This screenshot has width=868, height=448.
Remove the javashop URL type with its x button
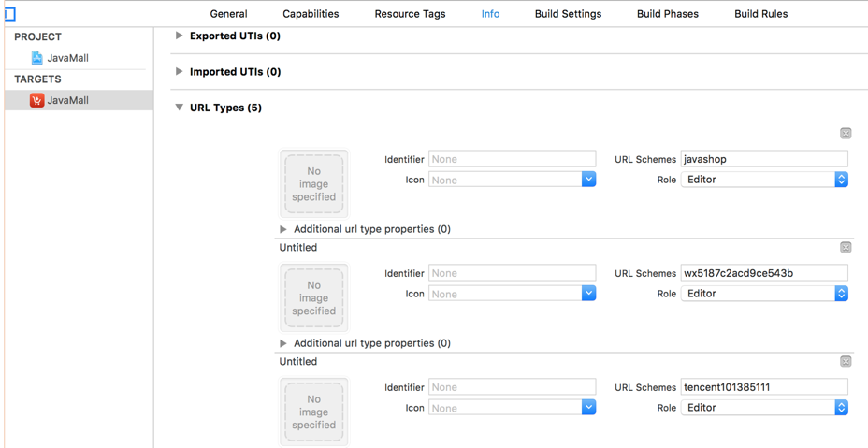(x=846, y=134)
